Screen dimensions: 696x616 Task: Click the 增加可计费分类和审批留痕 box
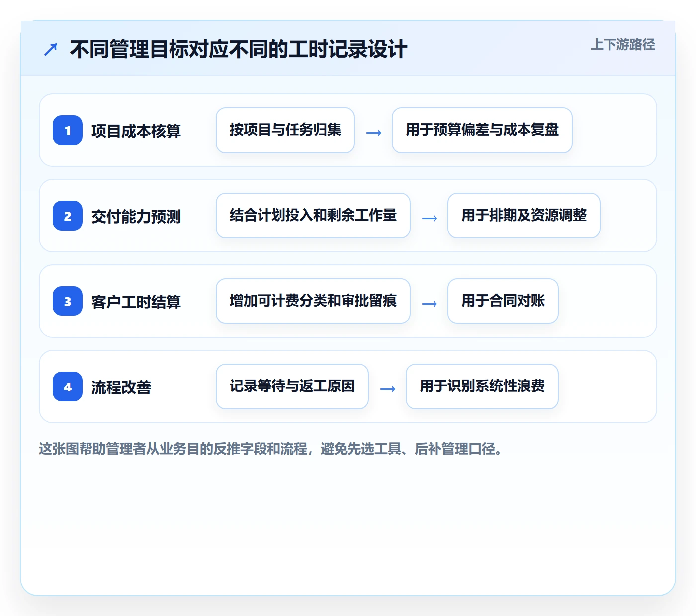coord(313,301)
